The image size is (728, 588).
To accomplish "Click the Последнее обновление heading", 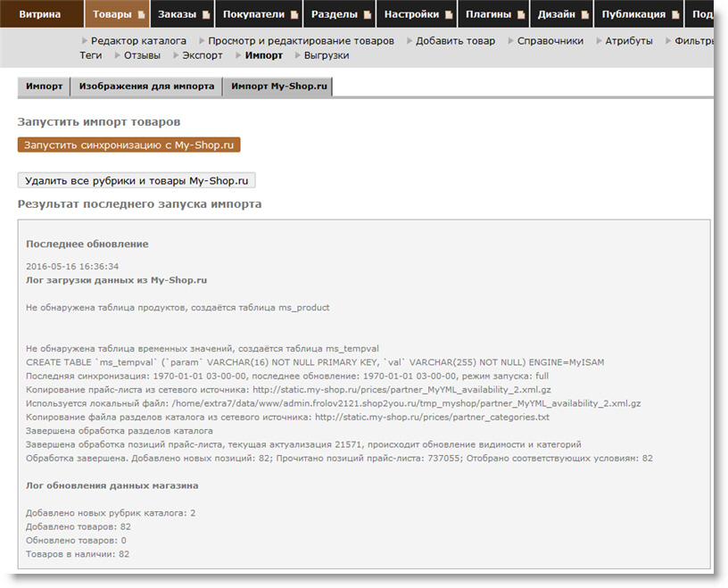I will point(87,244).
